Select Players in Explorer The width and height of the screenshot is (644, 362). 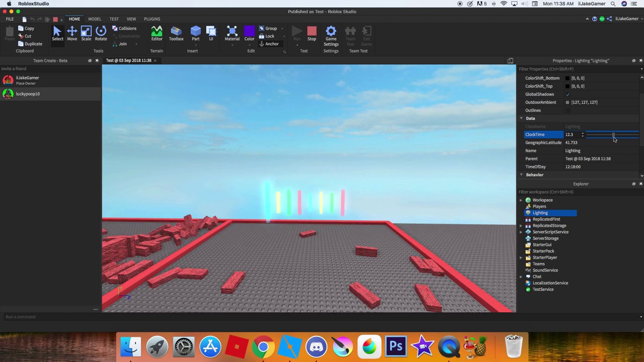[x=539, y=207]
